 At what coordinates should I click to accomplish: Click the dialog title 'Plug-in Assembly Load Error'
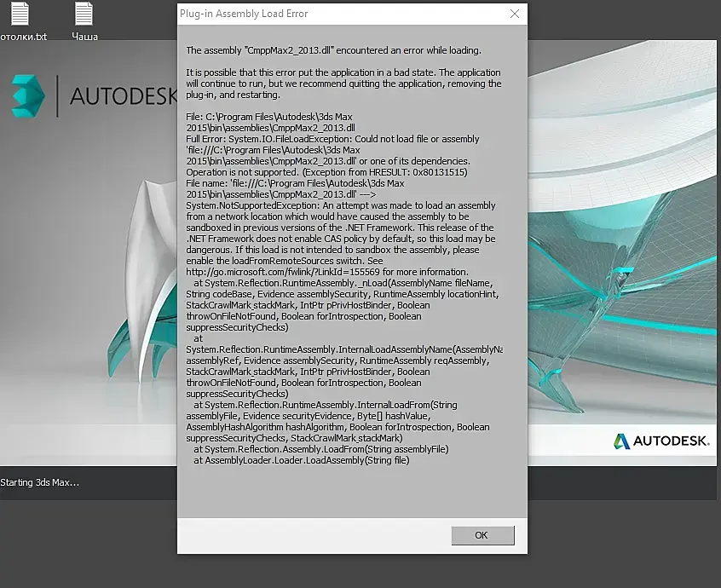pos(244,14)
